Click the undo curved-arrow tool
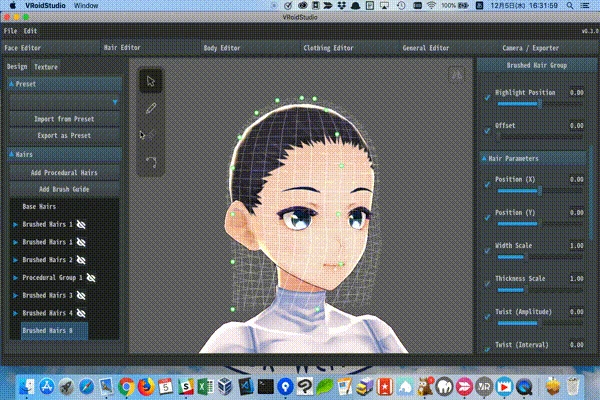600x400 pixels. click(150, 162)
